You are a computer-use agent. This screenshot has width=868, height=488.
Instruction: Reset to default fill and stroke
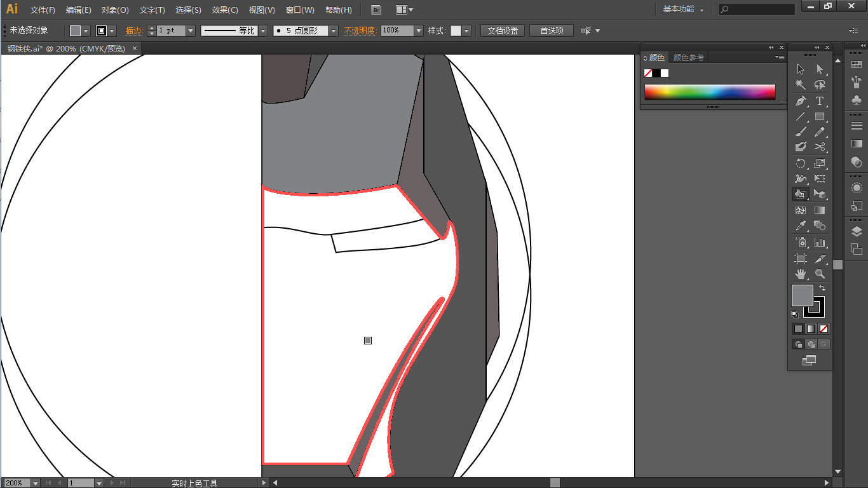coord(795,315)
